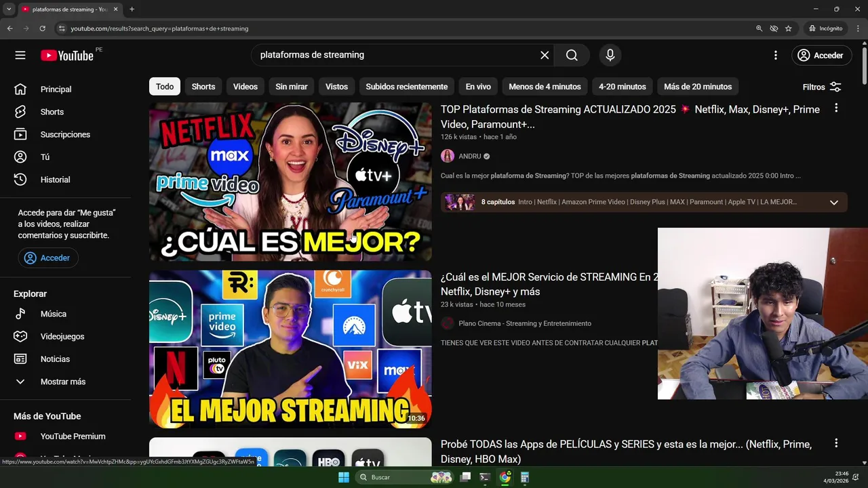Click the Plano Cinema channel avatar
The height and width of the screenshot is (488, 868).
(x=448, y=324)
